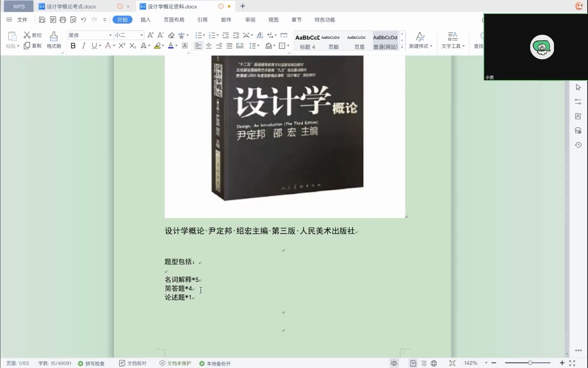This screenshot has width=588, height=368.
Task: Select the 格式刷 (Format Painter) tool
Action: point(53,40)
